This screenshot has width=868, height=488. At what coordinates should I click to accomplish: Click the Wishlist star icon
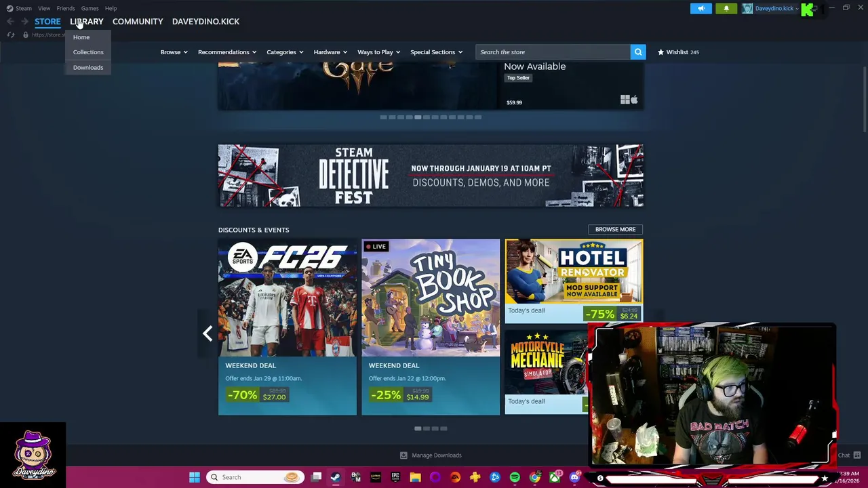tap(660, 52)
